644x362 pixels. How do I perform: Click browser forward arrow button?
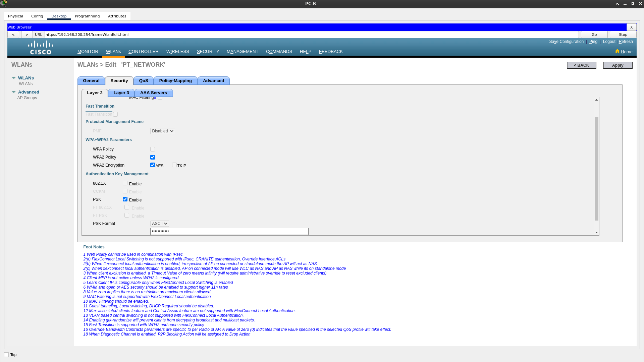tap(27, 35)
